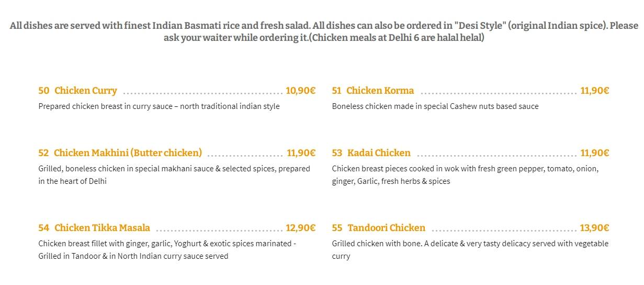Click the 10,90€ price of Chicken Curry
This screenshot has width=644, height=285.
(x=300, y=91)
